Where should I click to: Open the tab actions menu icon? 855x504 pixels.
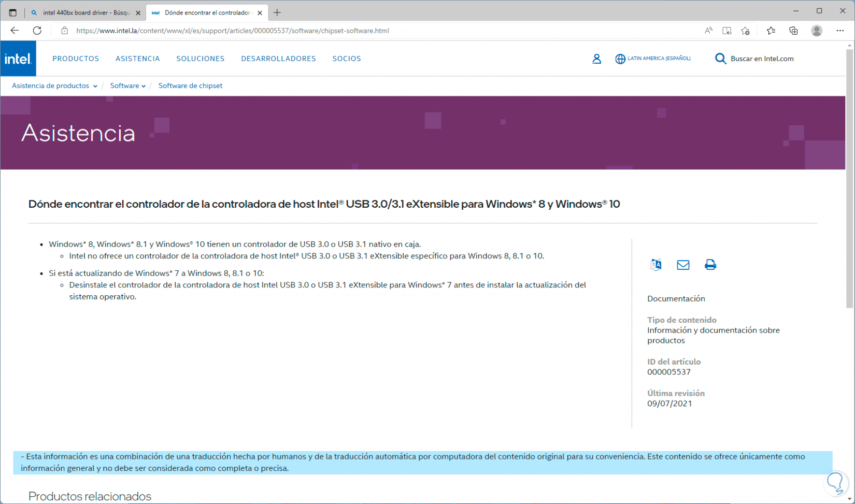(13, 12)
